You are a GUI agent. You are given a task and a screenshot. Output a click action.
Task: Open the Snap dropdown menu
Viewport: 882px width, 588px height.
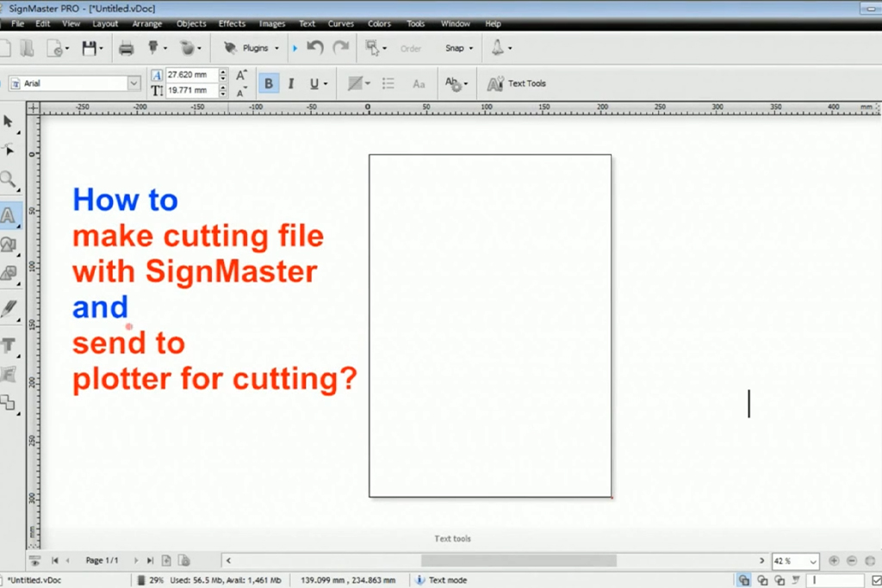tap(458, 48)
